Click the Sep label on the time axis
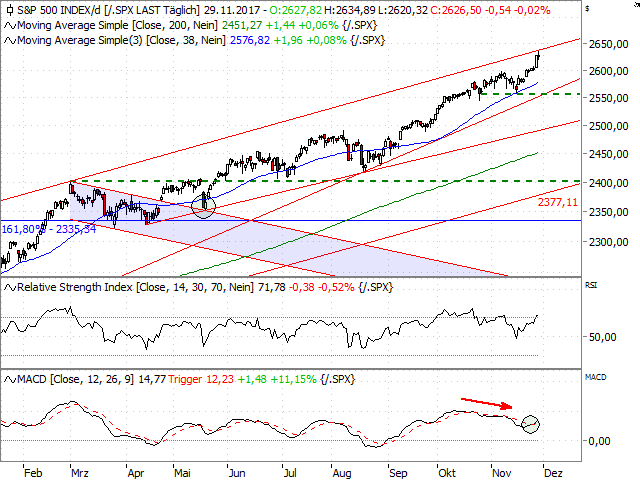 (x=398, y=473)
